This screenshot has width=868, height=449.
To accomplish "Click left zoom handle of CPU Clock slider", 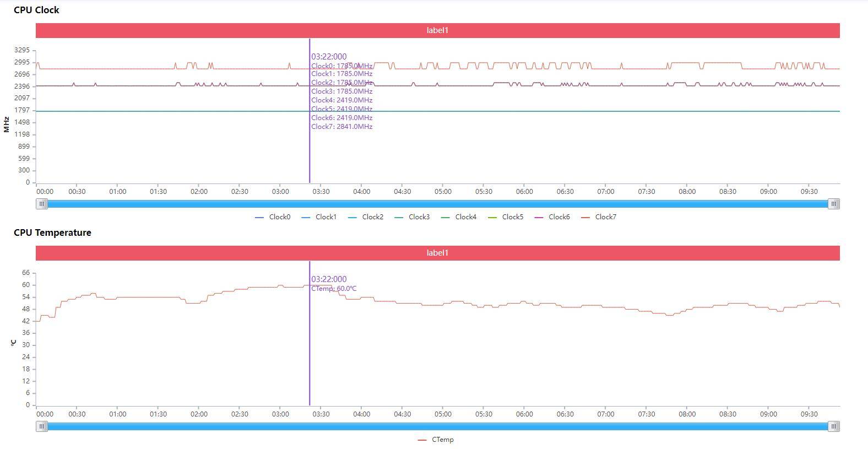I will 42,204.
